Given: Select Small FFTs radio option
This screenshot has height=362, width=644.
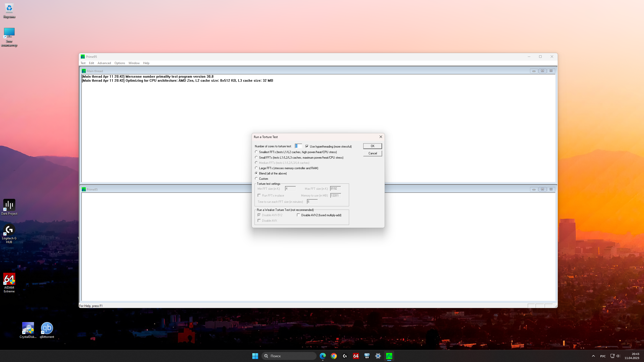Looking at the screenshot, I should point(256,157).
